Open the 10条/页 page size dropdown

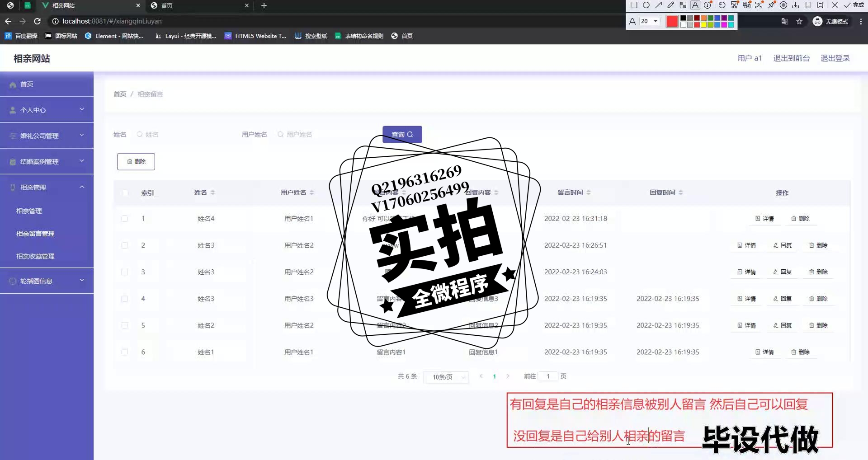[x=446, y=377]
